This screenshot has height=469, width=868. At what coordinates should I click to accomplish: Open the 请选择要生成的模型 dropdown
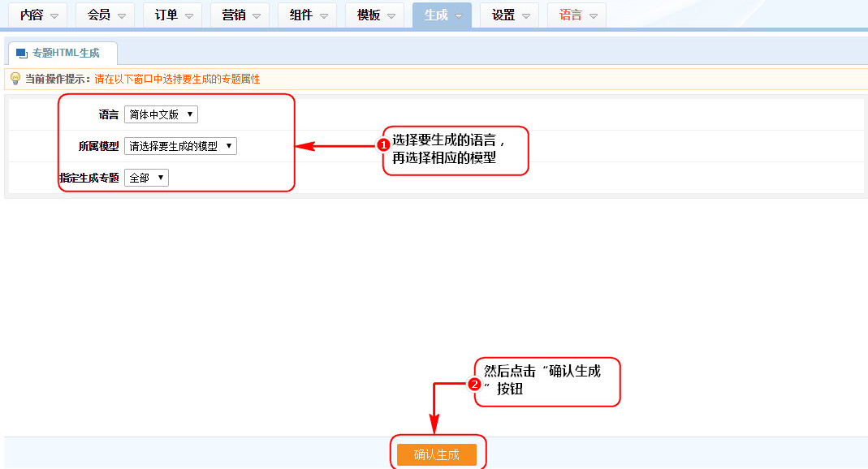point(180,147)
